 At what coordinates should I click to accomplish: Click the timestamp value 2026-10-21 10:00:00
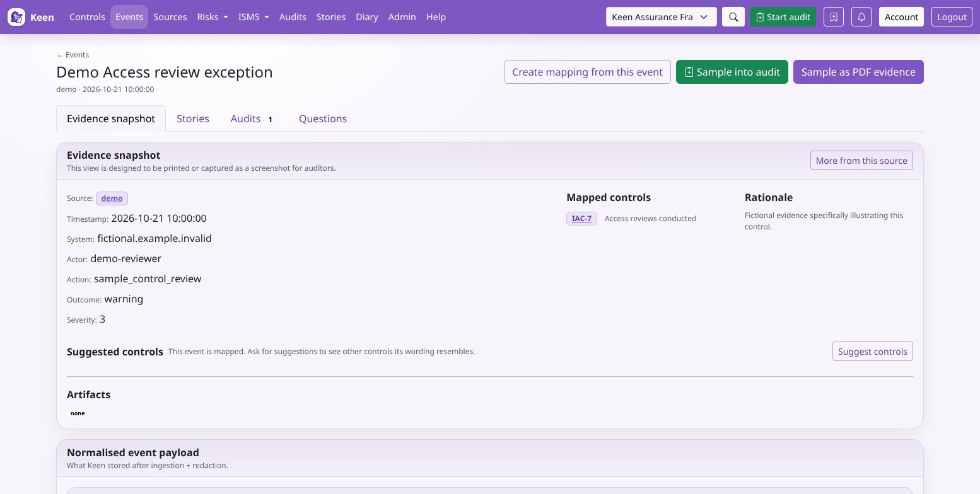(159, 218)
